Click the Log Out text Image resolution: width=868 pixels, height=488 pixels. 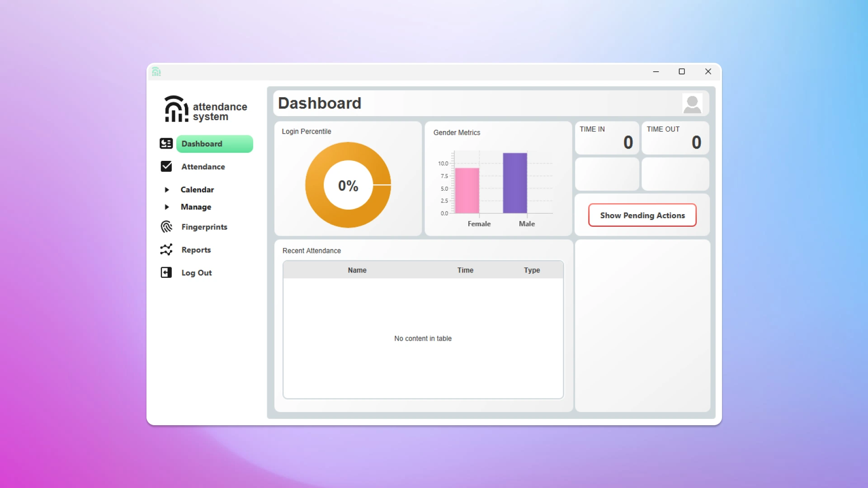click(196, 273)
